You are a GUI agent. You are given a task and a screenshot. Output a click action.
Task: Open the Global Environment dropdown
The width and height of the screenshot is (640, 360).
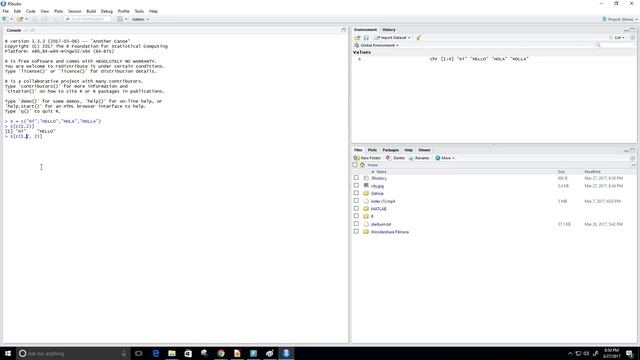376,45
